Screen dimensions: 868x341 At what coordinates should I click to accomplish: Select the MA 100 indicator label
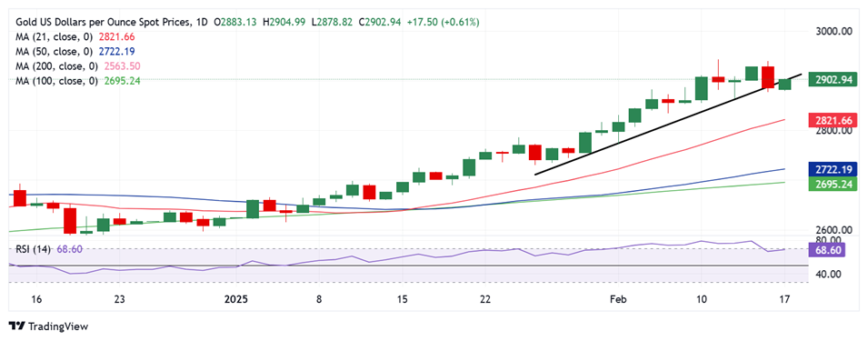click(57, 81)
